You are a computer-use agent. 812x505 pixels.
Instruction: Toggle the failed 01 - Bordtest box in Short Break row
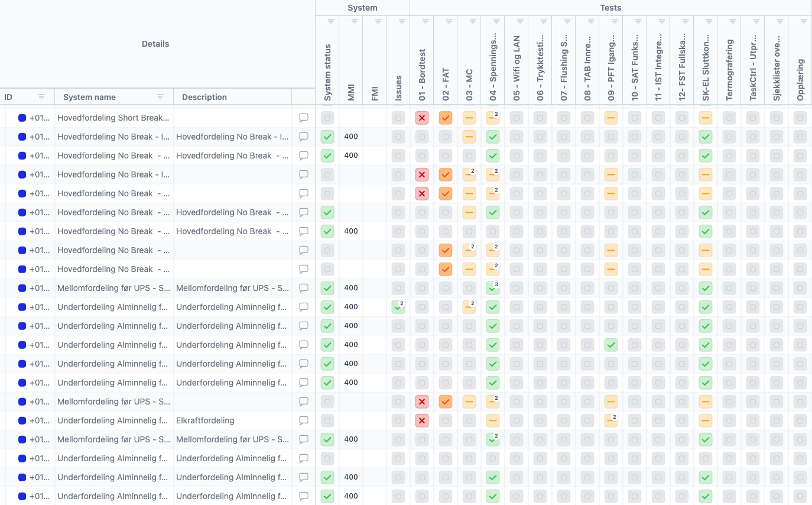pos(422,118)
